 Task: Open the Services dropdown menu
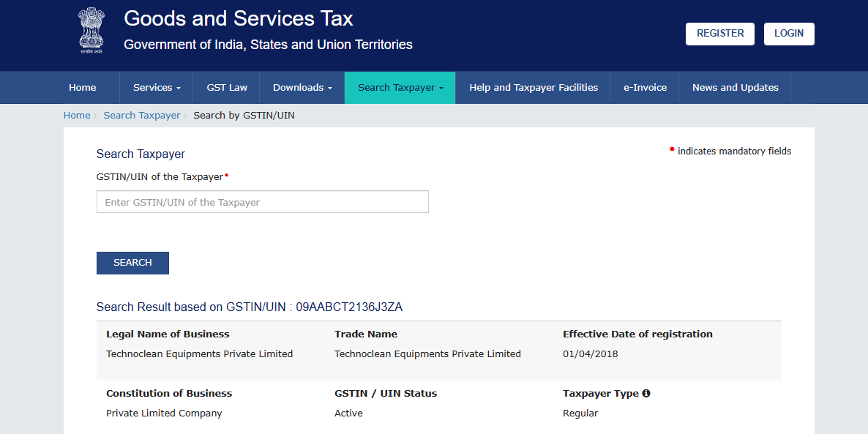[x=156, y=88]
